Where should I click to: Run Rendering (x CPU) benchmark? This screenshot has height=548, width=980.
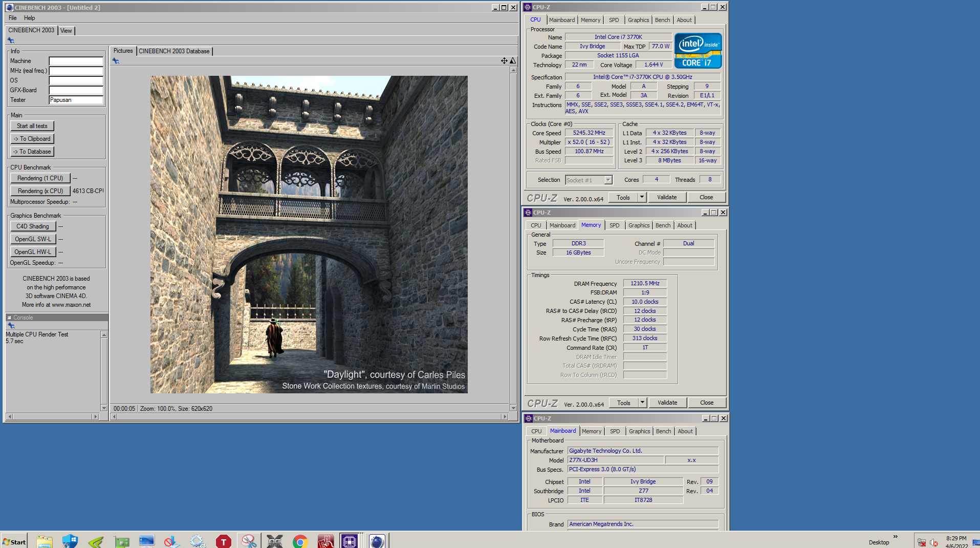click(40, 191)
